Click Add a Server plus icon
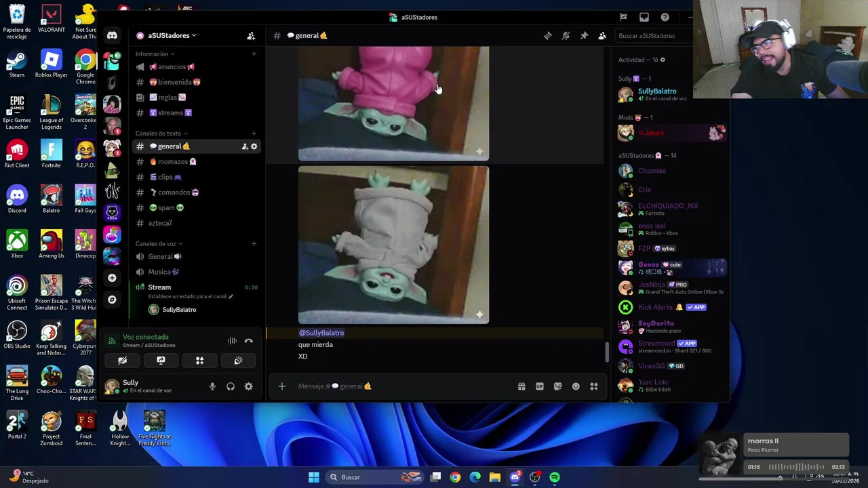 (x=112, y=278)
